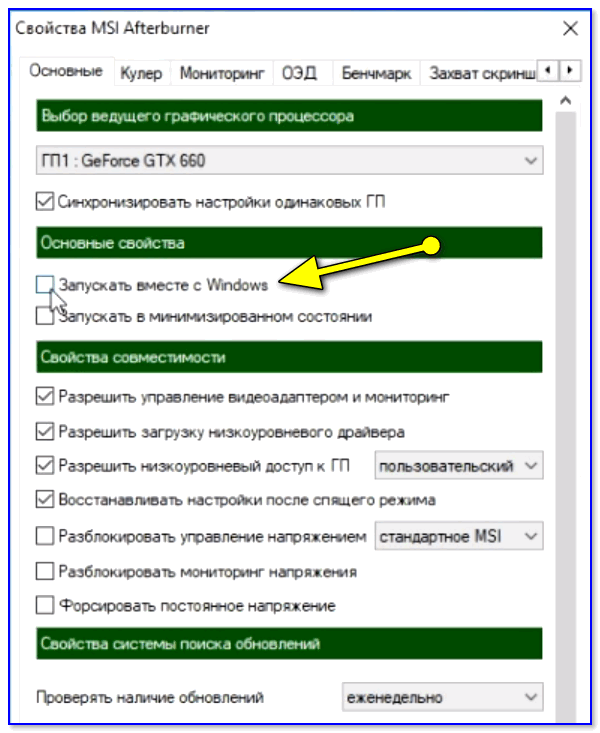
Task: Open the Мониторинг tab
Action: [222, 73]
